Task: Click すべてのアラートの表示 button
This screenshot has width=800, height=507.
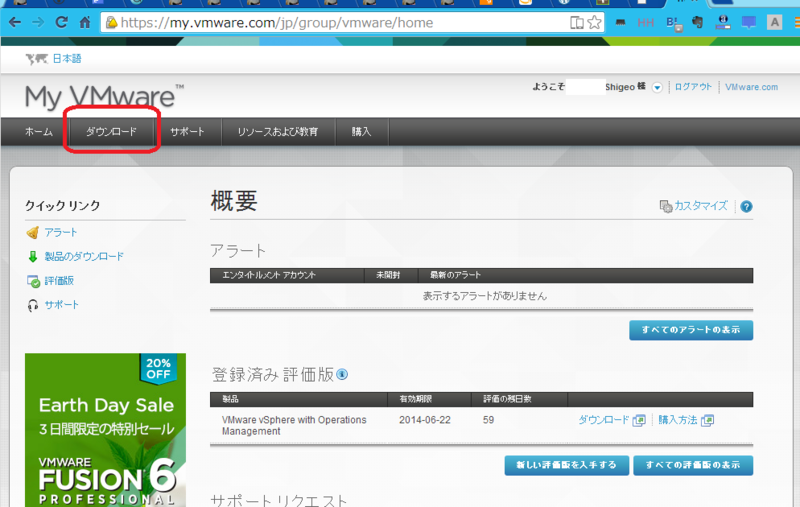Action: pyautogui.click(x=691, y=330)
